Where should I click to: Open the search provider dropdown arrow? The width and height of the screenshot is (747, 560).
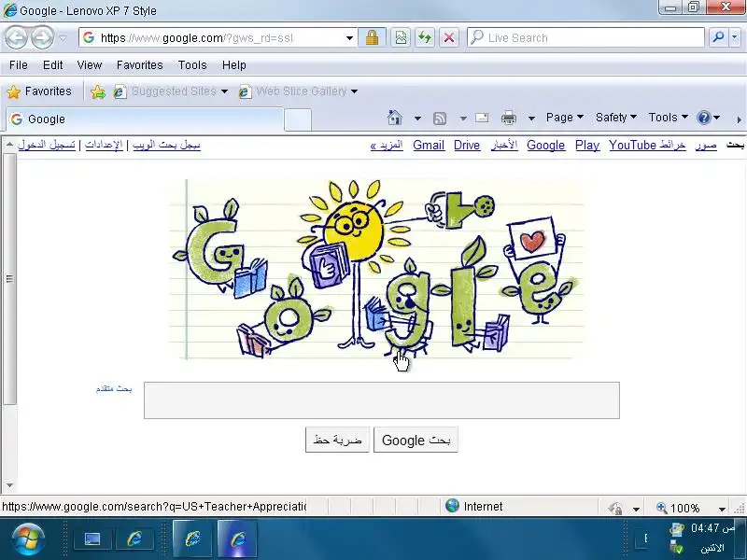(x=734, y=37)
